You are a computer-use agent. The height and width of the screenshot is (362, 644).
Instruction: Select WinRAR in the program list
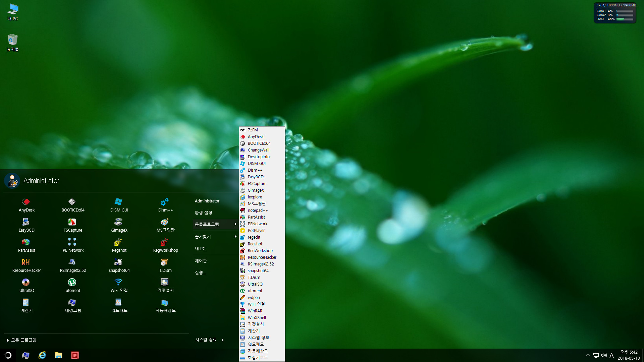pyautogui.click(x=262, y=311)
